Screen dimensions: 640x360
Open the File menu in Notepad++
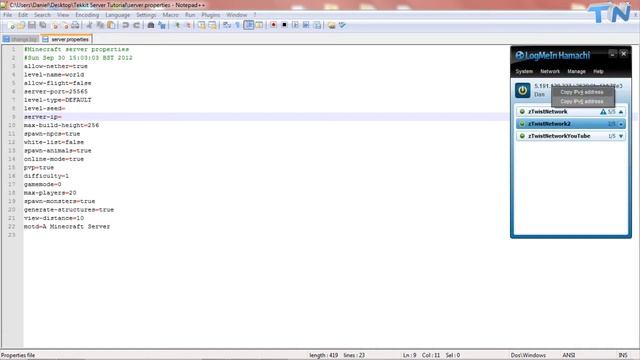tap(7, 15)
